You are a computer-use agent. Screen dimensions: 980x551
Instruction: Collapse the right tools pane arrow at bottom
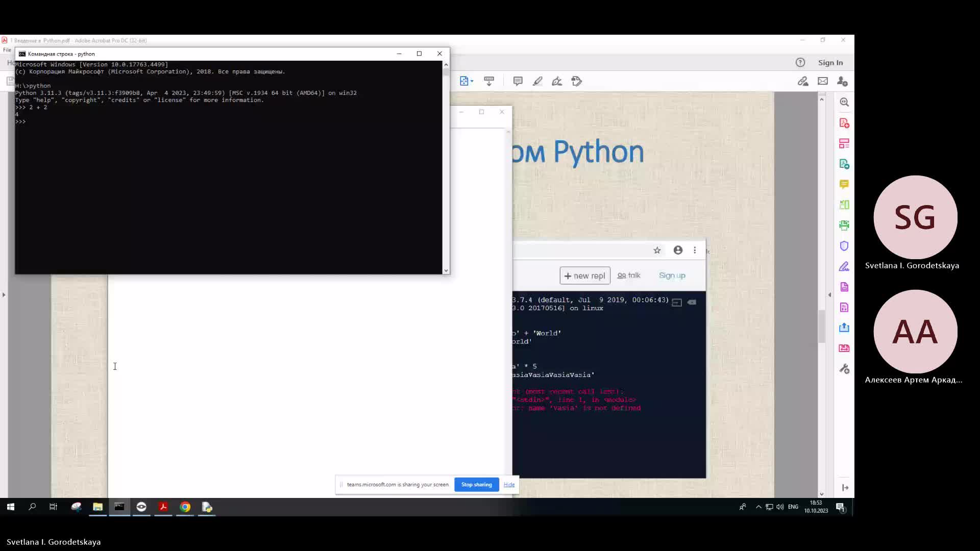(845, 488)
